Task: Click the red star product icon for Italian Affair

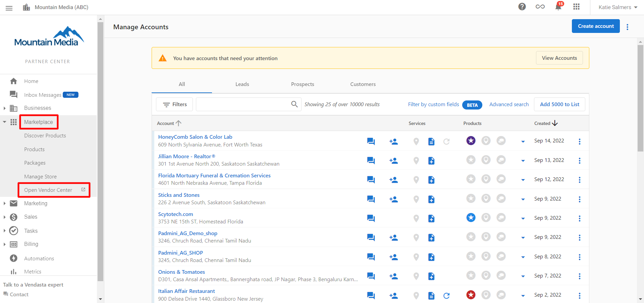Action: [x=471, y=295]
